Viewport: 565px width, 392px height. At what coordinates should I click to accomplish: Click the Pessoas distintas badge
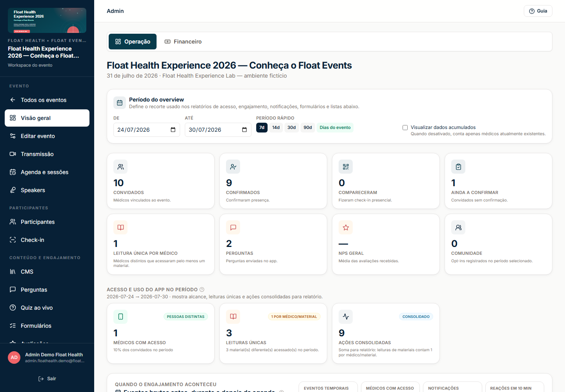(186, 317)
